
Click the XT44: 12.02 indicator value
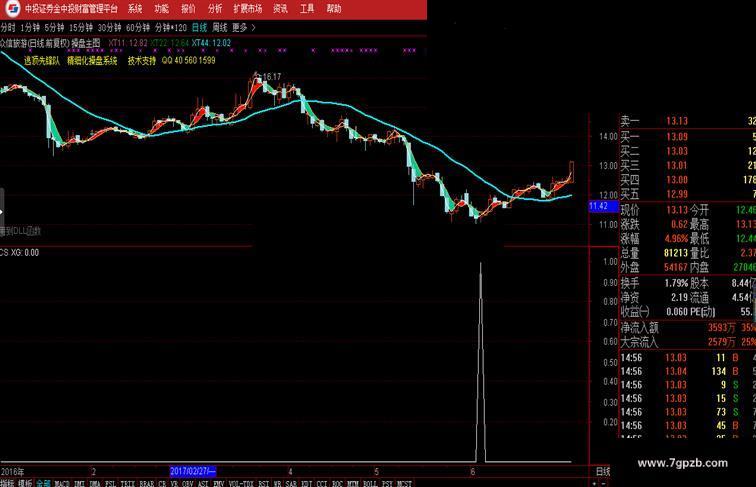(x=211, y=43)
